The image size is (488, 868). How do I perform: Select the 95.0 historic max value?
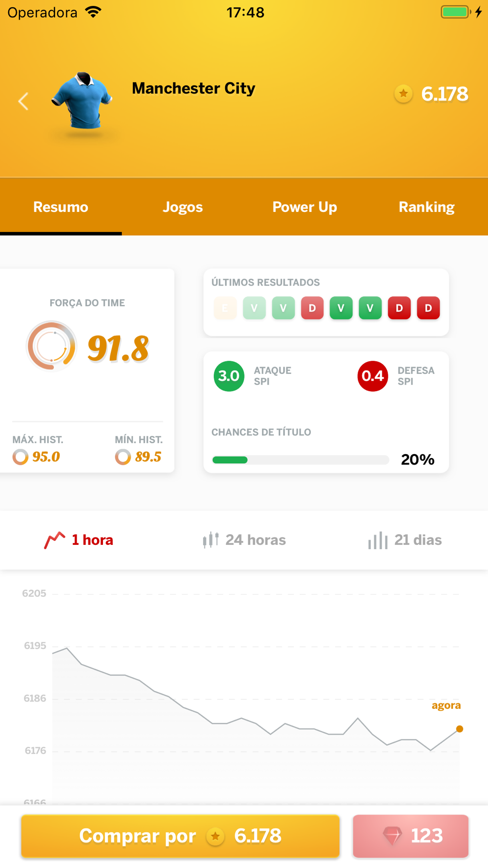point(46,457)
